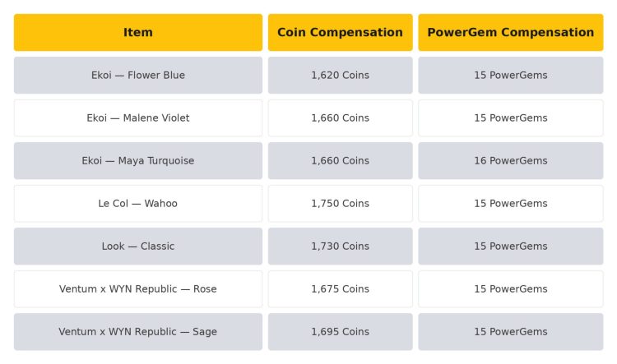Screen dimensions: 617x364
Task: Select the Ekoi — Maya Turquoise cell
Action: pos(138,161)
